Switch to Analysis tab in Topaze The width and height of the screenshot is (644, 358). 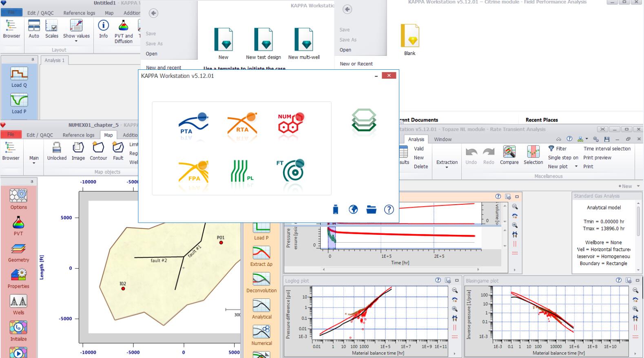click(x=416, y=139)
